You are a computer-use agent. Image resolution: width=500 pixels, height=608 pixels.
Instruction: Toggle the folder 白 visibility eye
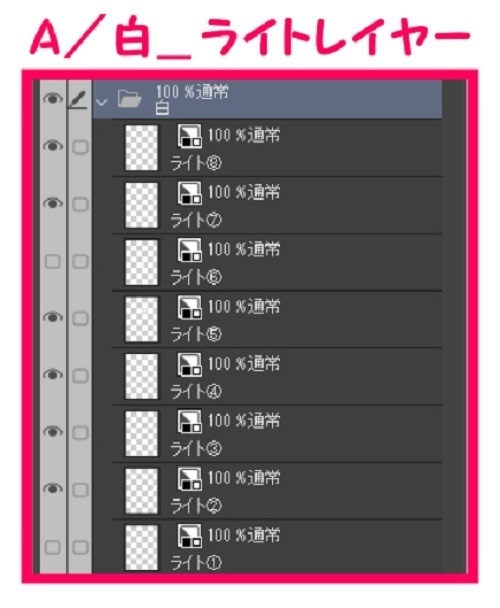point(53,99)
